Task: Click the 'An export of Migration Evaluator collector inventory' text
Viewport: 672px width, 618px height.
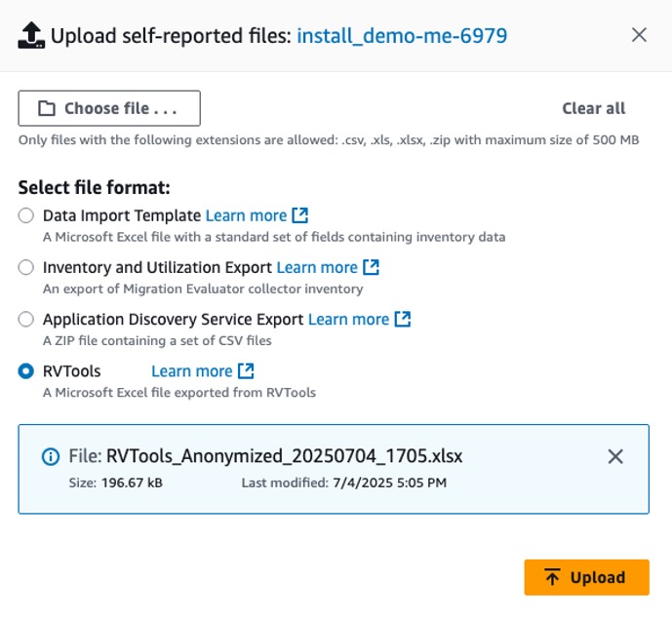Action: 203,290
